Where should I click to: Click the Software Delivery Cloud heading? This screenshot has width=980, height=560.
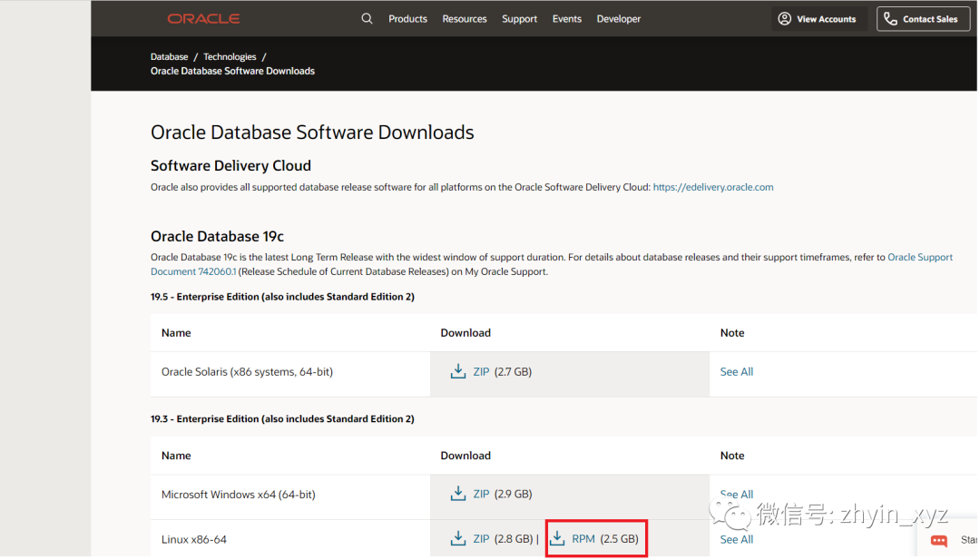[230, 165]
